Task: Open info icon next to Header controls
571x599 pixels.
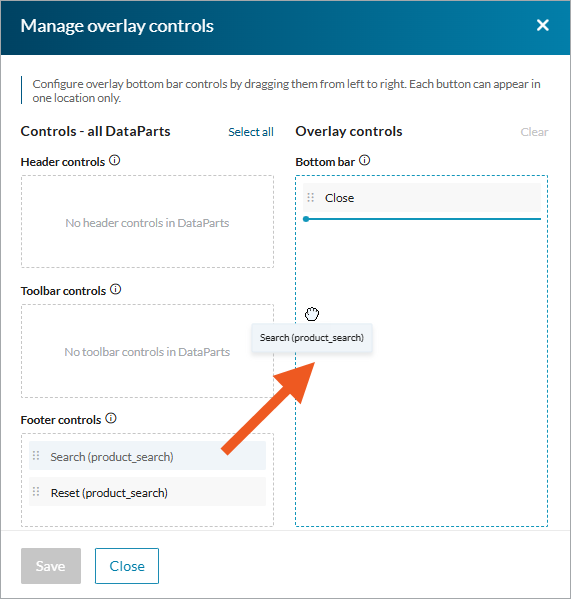Action: coord(115,160)
